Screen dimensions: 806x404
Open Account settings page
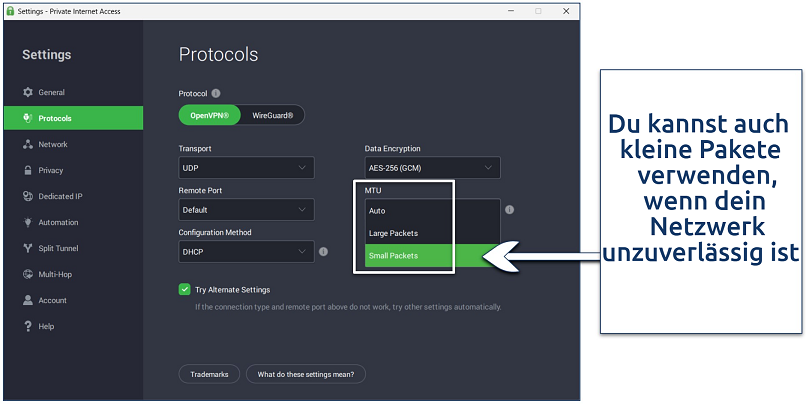point(73,300)
